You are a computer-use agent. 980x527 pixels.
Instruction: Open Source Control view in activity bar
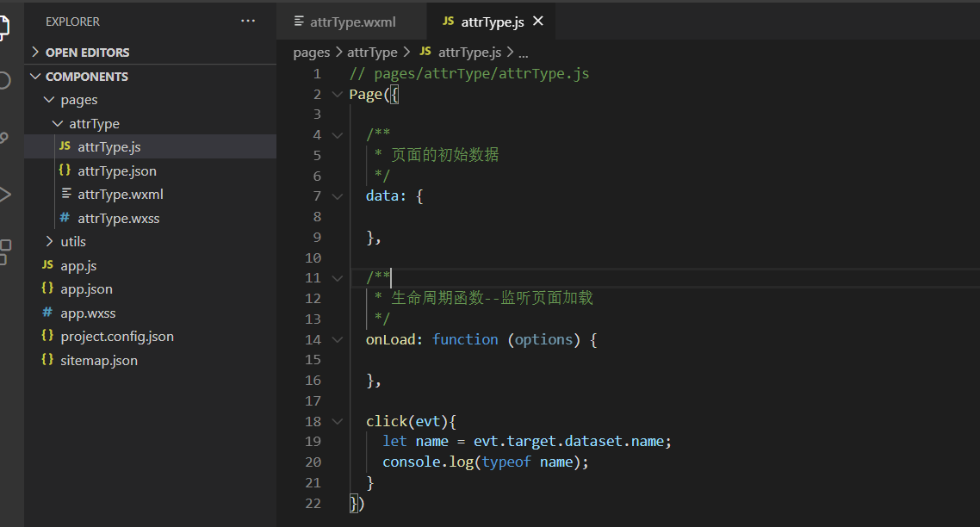[3, 138]
